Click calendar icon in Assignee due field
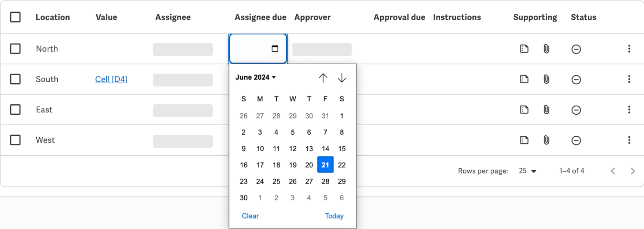This screenshot has width=644, height=229. [275, 49]
